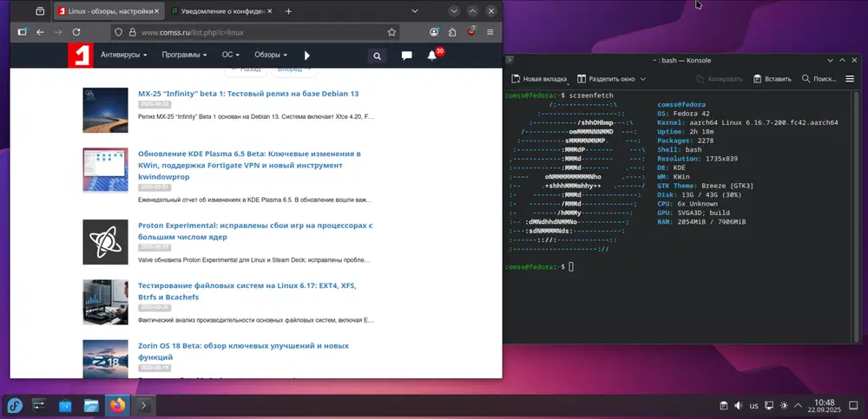Open Konsole hamburger menu
The height and width of the screenshot is (419, 868).
[x=850, y=79]
